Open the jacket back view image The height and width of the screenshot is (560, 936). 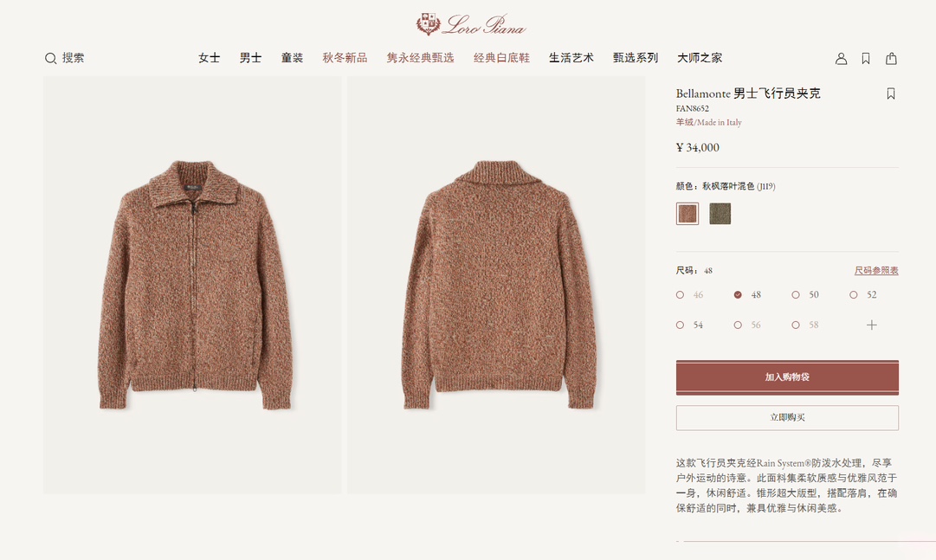pos(497,286)
